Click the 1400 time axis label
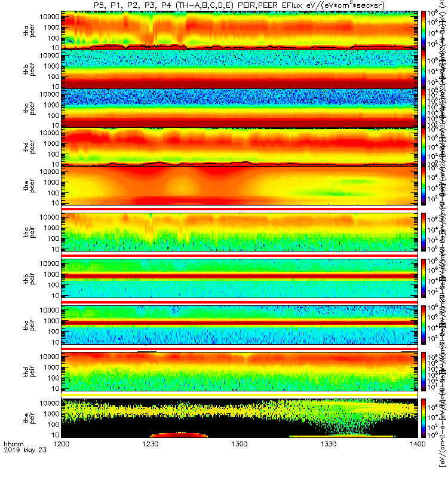This screenshot has width=448, height=478. (x=418, y=444)
